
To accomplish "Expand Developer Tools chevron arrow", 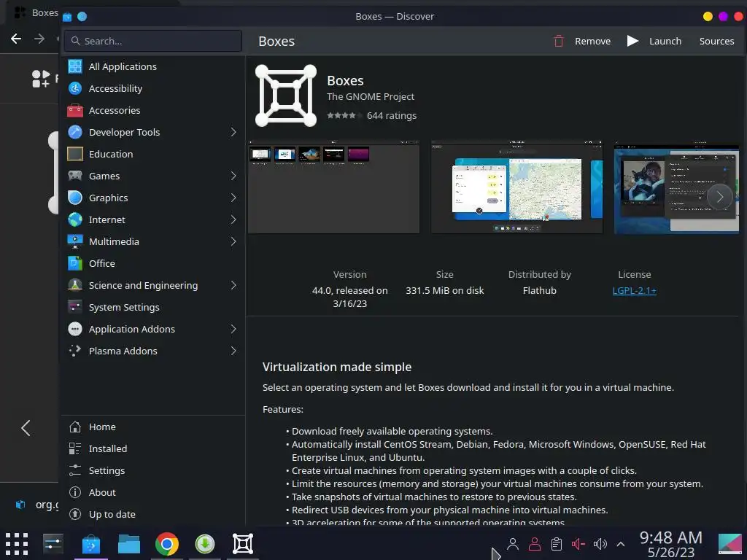I will (233, 133).
